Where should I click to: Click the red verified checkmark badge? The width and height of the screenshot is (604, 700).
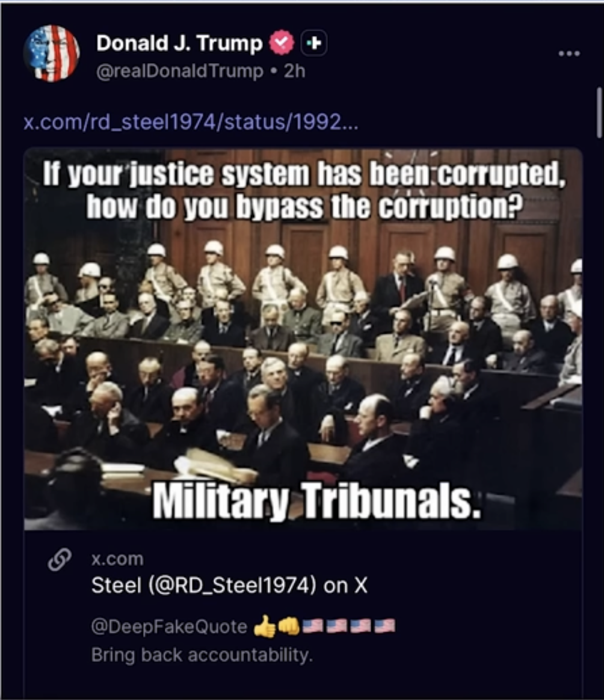(282, 43)
